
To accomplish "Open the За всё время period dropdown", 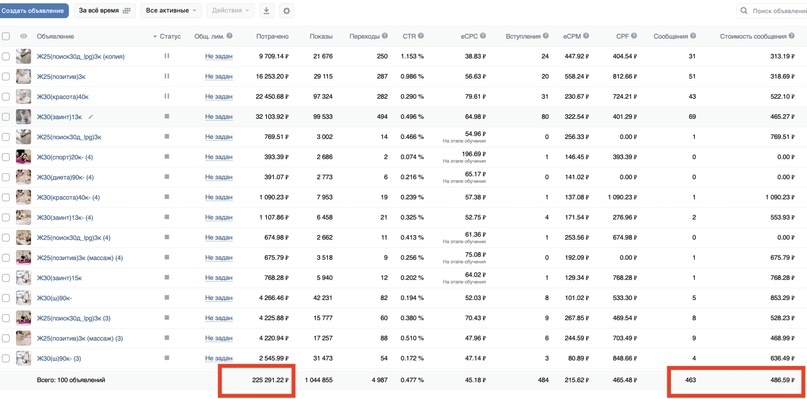I will [x=104, y=10].
